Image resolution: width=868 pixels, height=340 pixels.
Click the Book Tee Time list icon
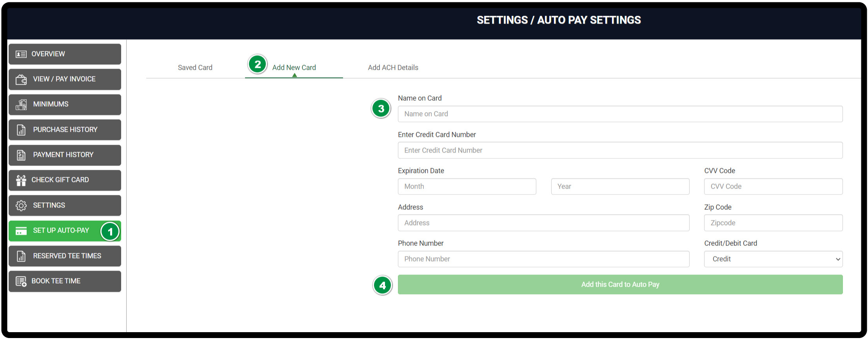point(21,281)
